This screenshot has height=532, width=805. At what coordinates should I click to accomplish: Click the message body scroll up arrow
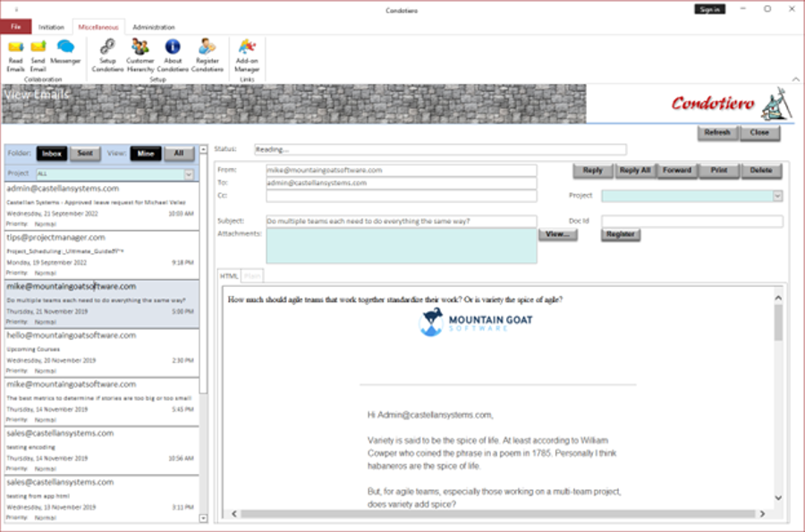point(778,298)
